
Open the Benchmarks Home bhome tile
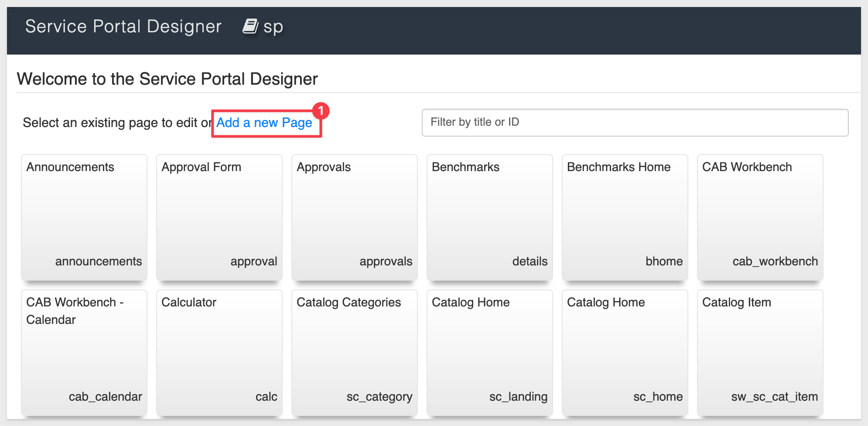625,217
